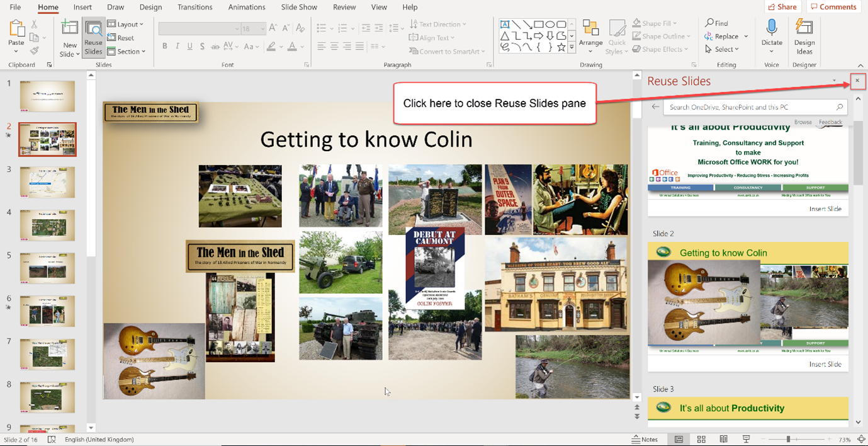Select the oval shape
Screen dimensions: 868x446
[550, 25]
